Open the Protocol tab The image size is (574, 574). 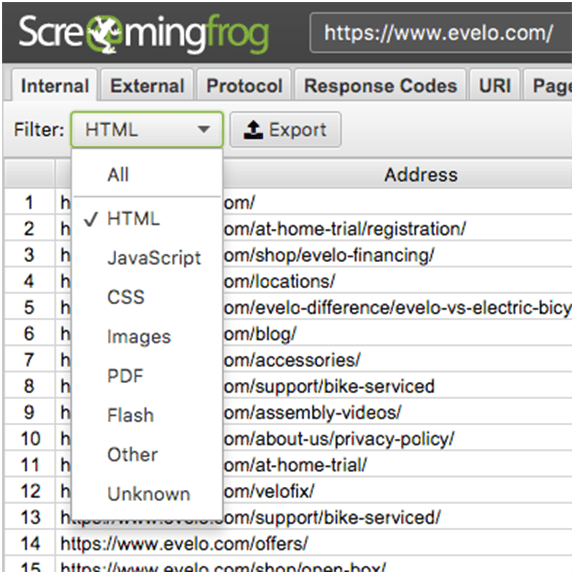(244, 85)
